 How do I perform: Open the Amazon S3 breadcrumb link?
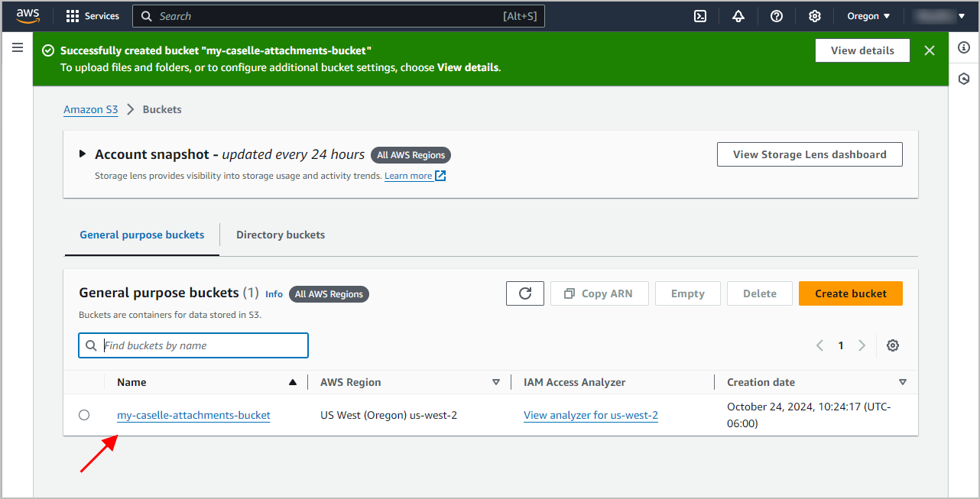[91, 109]
